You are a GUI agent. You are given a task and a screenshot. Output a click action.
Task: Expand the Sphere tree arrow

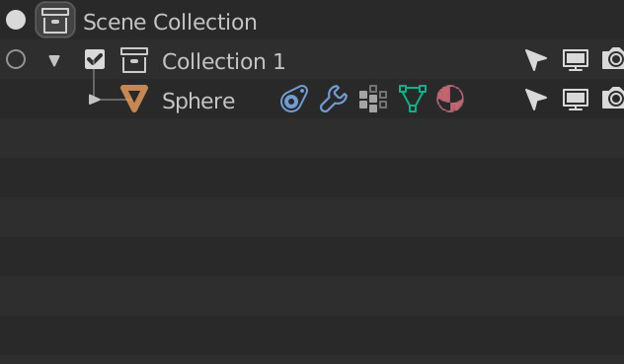click(95, 100)
